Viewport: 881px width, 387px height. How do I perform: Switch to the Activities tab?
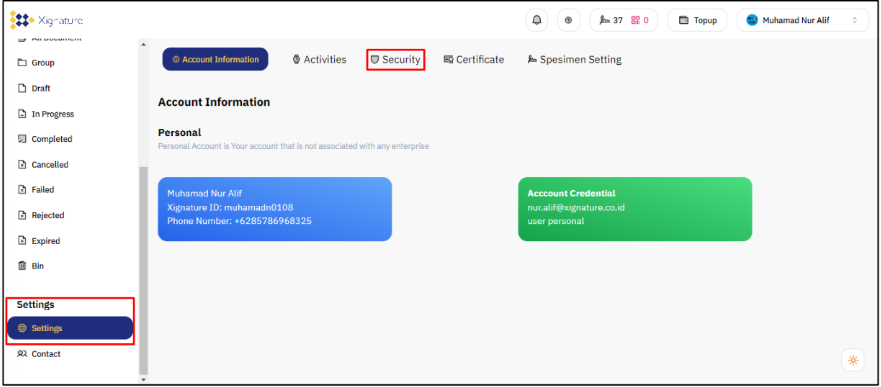coord(319,60)
